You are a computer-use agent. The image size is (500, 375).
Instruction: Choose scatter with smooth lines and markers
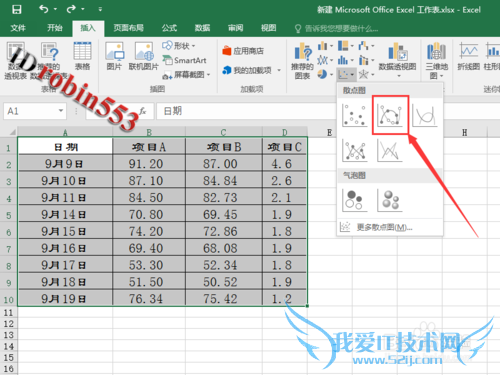click(x=390, y=115)
